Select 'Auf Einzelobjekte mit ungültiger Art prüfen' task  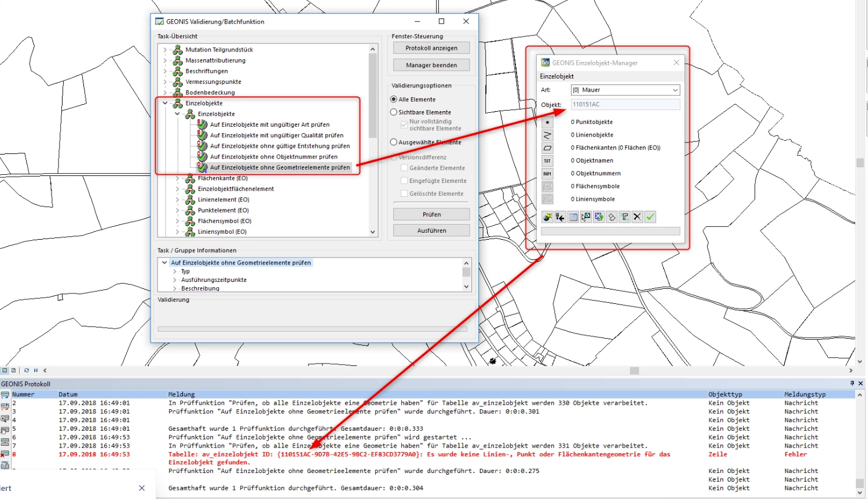(269, 124)
